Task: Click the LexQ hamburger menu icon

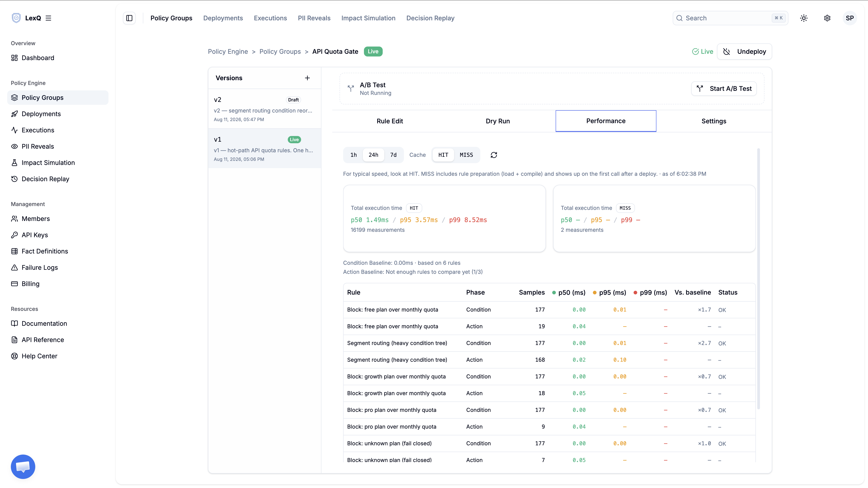Action: coord(49,18)
